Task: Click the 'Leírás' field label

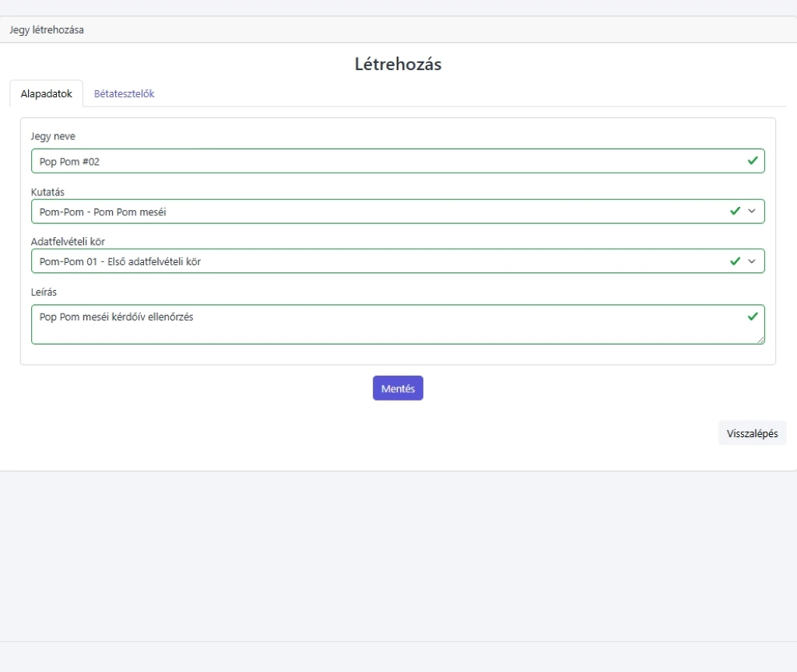Action: (x=44, y=292)
